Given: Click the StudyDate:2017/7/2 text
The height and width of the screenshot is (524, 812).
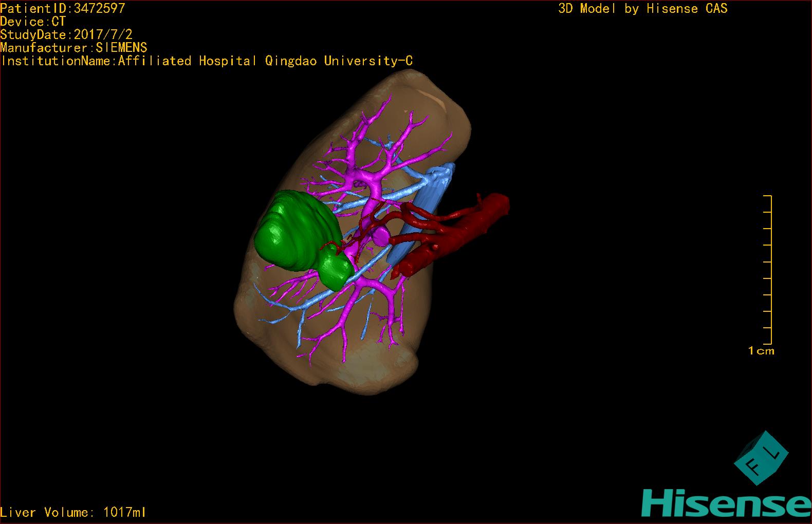Looking at the screenshot, I should (x=66, y=34).
